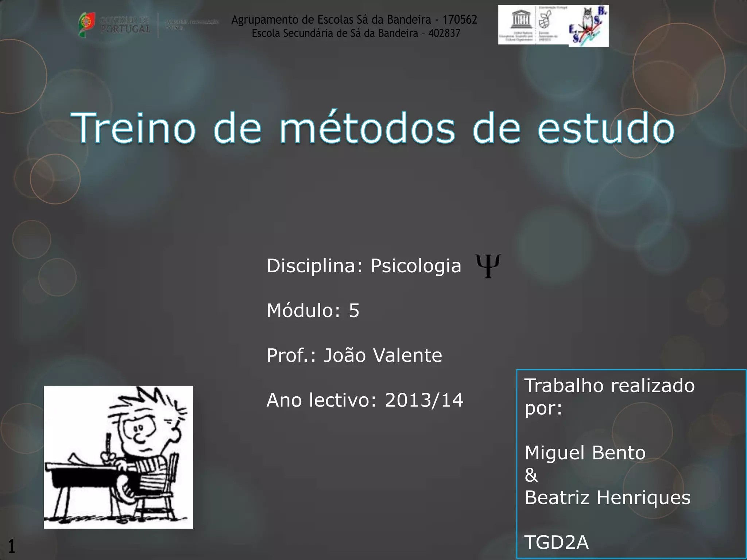Select the cartoon boy at desk image
The width and height of the screenshot is (747, 560).
(x=118, y=457)
